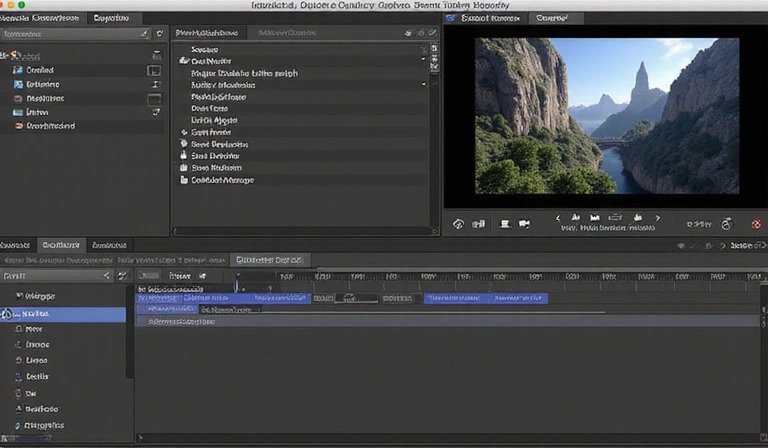Toggle the square box beside the first blue sidebar item
Image resolution: width=768 pixels, height=448 pixels.
[154, 71]
